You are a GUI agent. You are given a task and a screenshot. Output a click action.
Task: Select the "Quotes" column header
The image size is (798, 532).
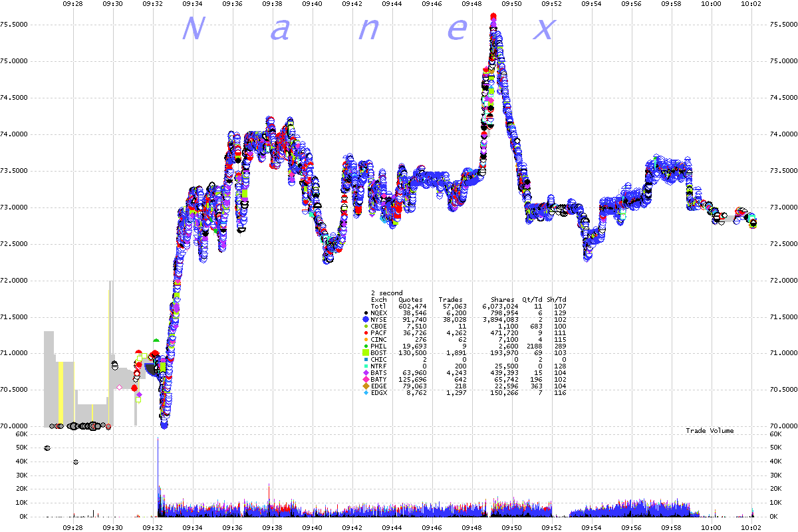tap(410, 300)
